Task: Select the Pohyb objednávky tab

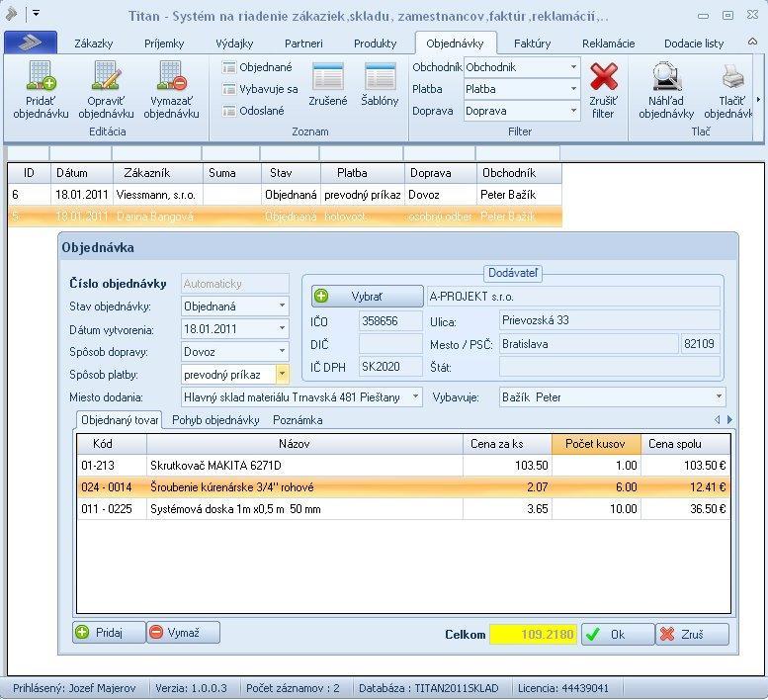Action: 215,420
